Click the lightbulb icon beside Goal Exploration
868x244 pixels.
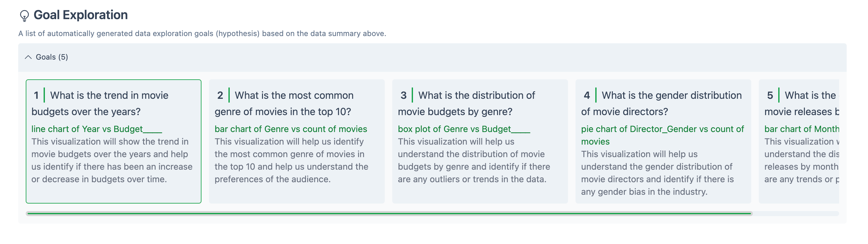pos(24,15)
